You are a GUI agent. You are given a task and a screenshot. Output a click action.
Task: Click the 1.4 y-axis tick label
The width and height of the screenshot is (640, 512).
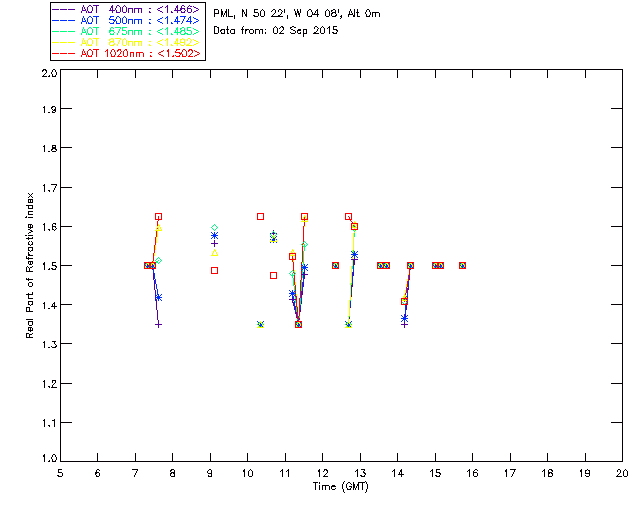pyautogui.click(x=49, y=305)
